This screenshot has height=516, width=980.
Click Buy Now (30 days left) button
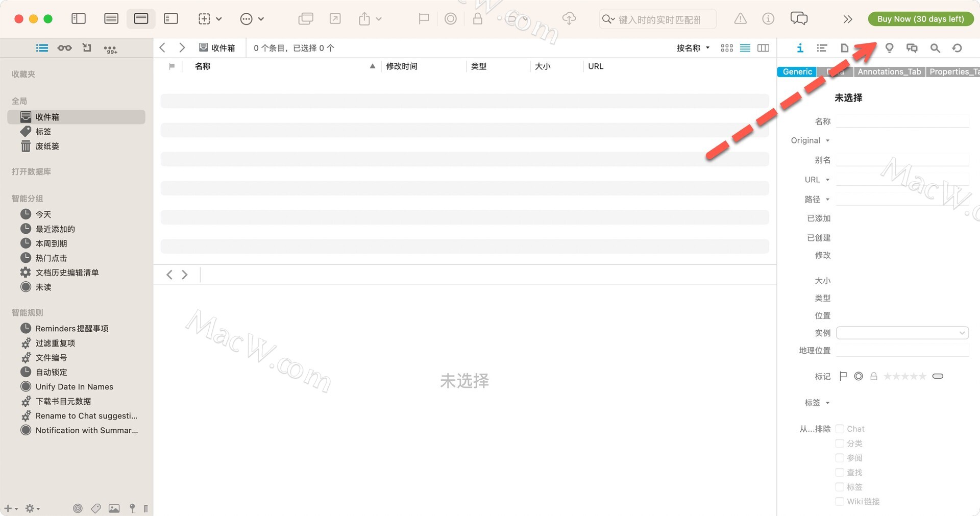pos(920,19)
